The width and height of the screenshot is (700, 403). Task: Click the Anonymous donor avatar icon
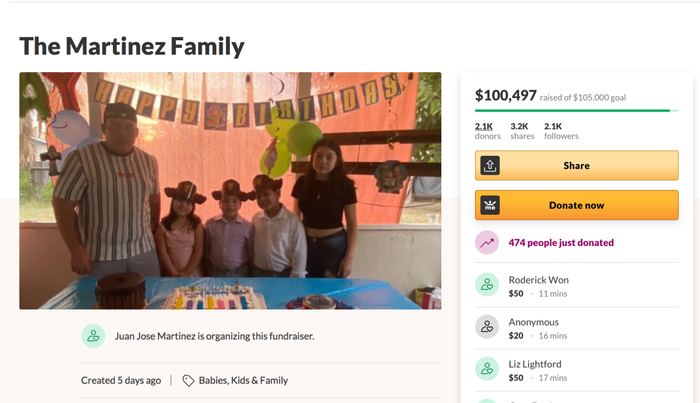click(487, 327)
